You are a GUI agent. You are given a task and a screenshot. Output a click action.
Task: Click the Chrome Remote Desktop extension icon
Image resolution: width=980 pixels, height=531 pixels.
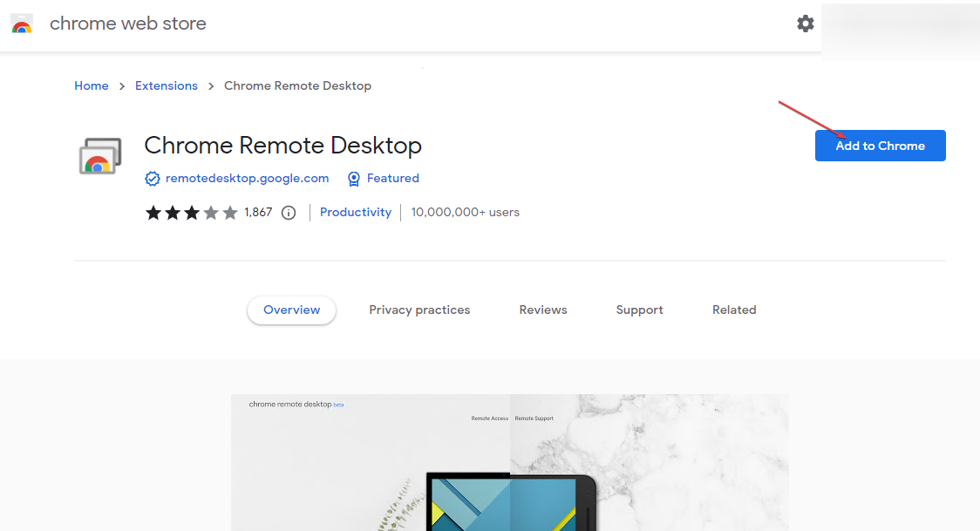(99, 156)
